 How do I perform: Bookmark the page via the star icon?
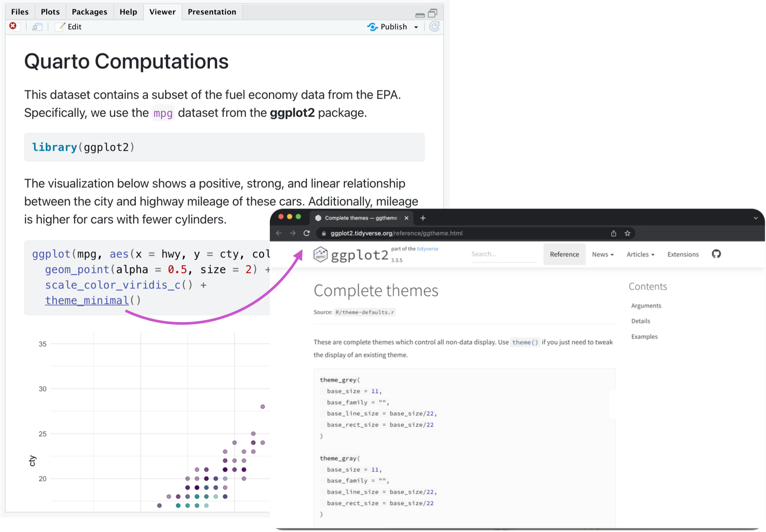627,233
